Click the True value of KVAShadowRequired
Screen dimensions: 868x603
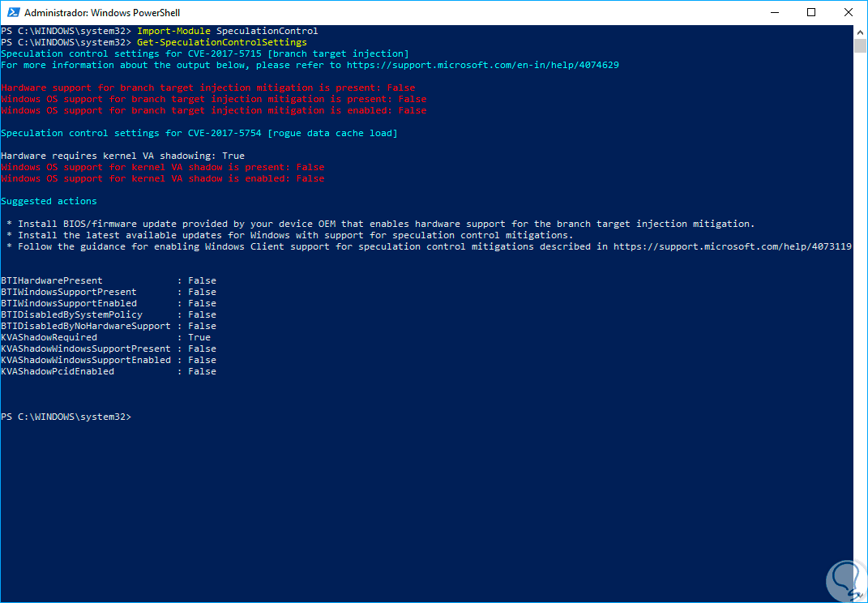(x=199, y=337)
